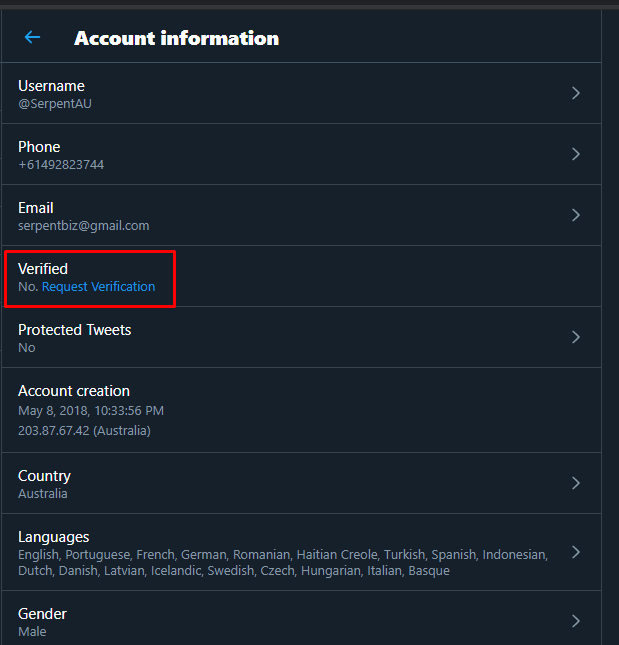Viewport: 619px width, 645px height.
Task: Click the chevron arrow beside Email
Action: click(576, 215)
